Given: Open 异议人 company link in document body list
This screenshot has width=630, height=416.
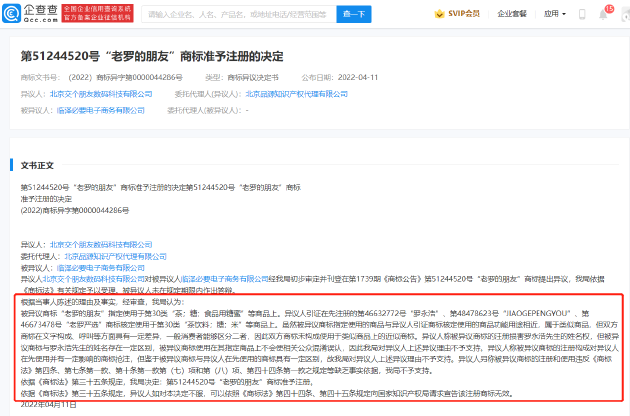Looking at the screenshot, I should point(101,244).
